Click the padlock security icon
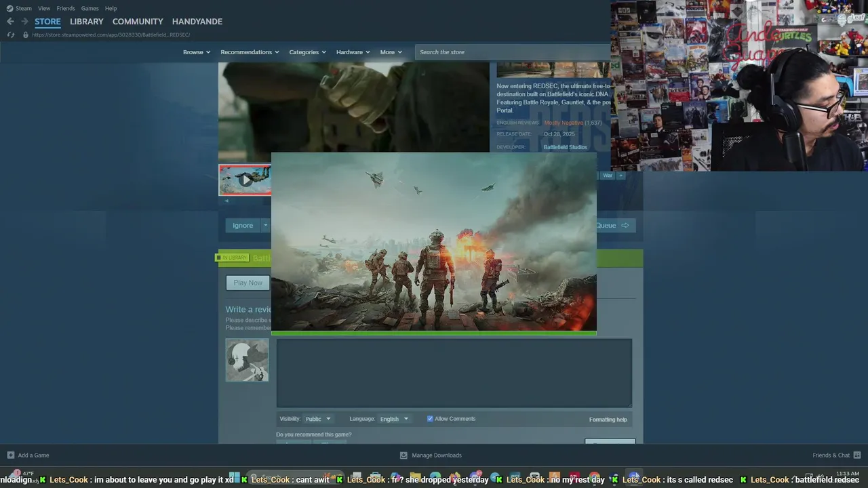 (x=26, y=35)
